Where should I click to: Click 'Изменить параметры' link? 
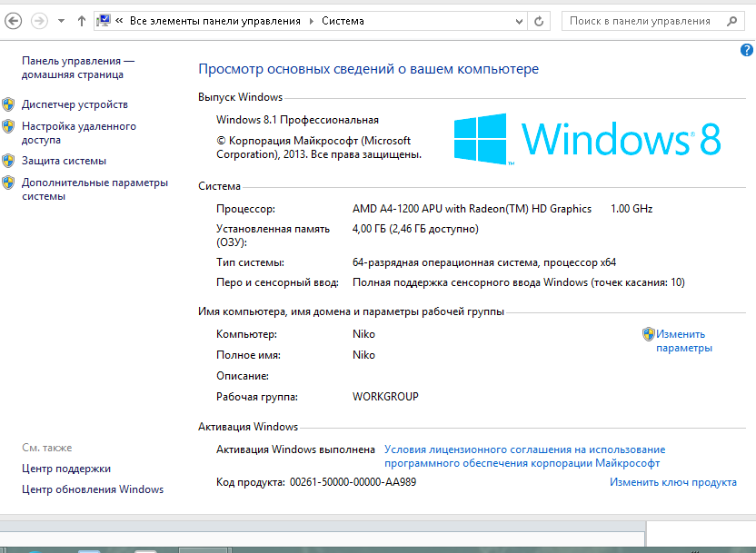point(684,341)
